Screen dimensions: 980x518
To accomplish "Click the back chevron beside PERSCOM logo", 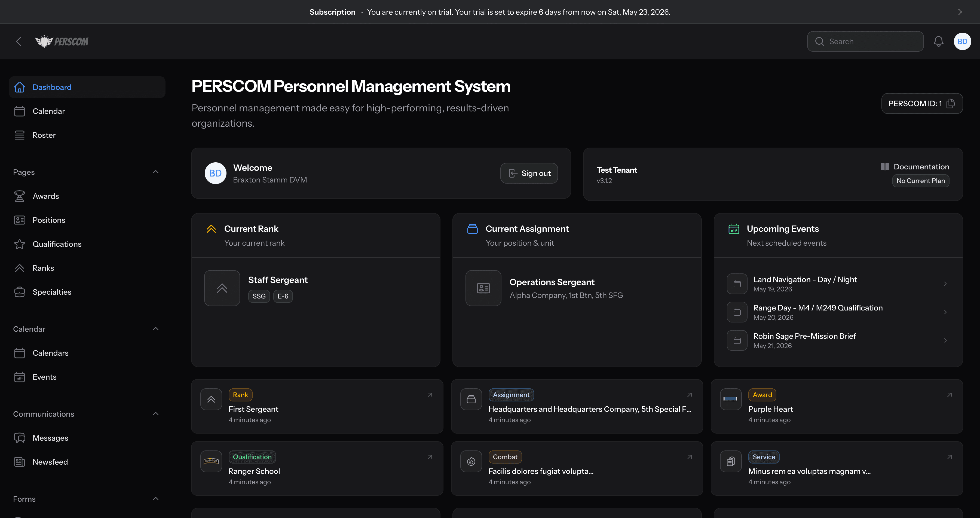I will (x=19, y=41).
